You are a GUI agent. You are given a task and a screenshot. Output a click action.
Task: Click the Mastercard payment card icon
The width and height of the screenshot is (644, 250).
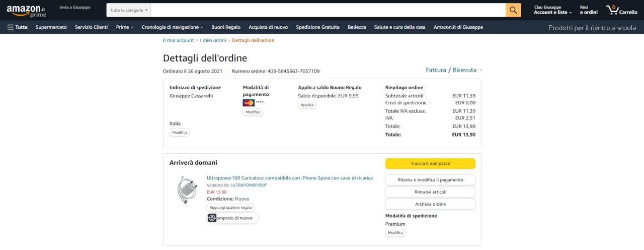pos(248,103)
